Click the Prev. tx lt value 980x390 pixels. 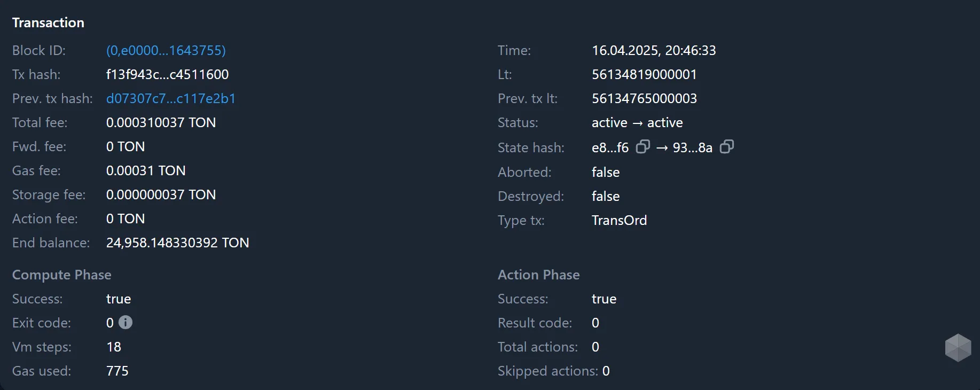click(644, 98)
